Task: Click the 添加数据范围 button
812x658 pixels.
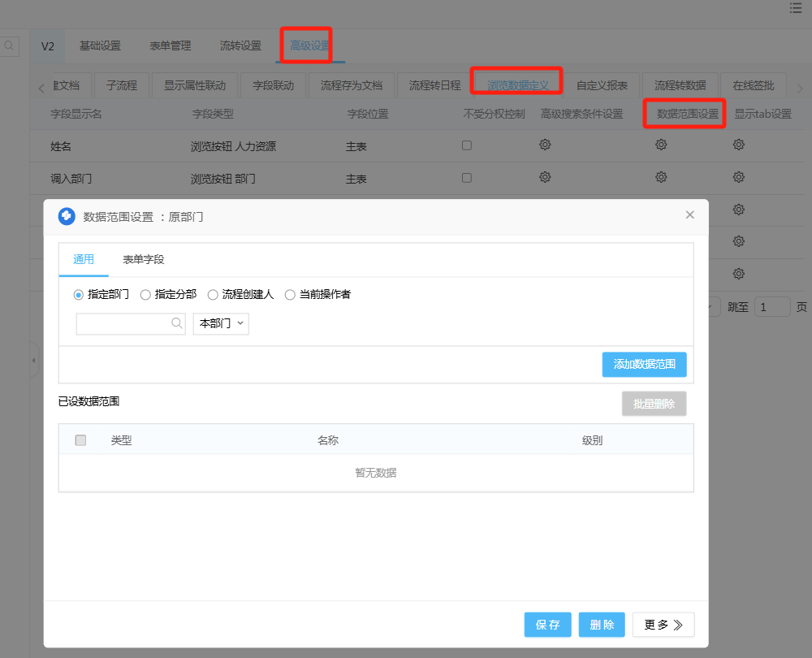Action: [644, 365]
